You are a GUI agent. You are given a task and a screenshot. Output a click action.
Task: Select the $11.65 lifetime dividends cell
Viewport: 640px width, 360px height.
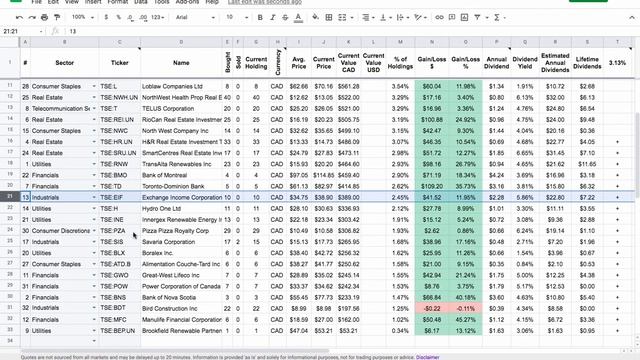pos(587,164)
